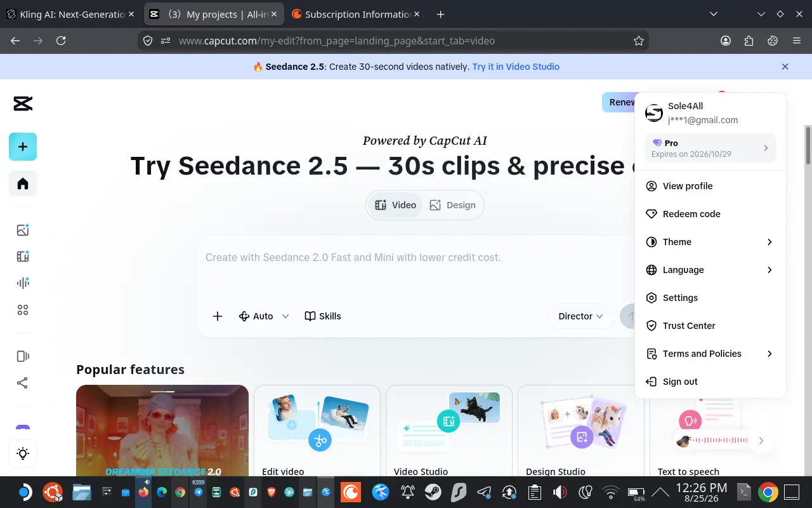Screen dimensions: 812x508
Task: Sign out of the CapCut account
Action: coord(710,382)
